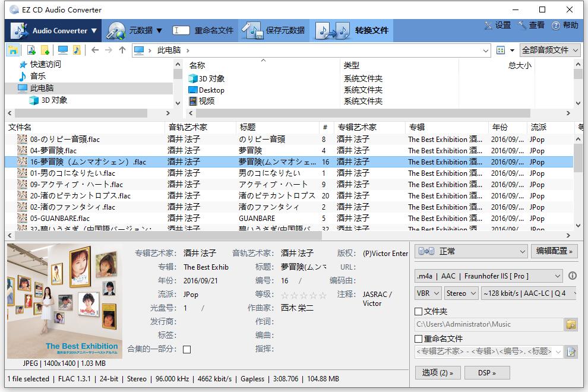The height and width of the screenshot is (392, 588).
Task: Click file icon of 20-渚のピテカントロプス.flac
Action: 22,195
